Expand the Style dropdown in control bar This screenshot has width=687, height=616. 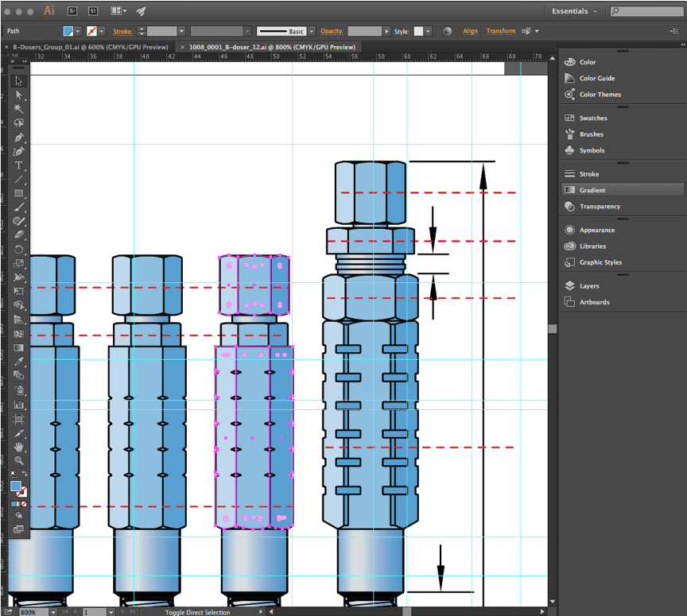428,31
